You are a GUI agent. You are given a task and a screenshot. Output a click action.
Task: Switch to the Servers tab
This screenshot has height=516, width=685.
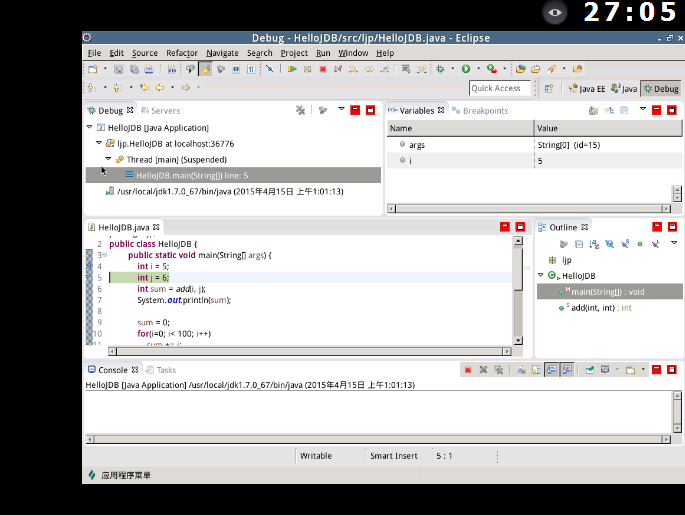point(160,111)
